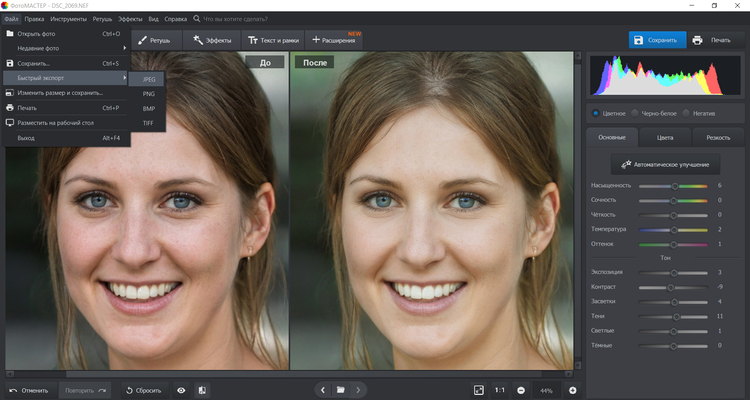The width and height of the screenshot is (750, 400).
Task: Open the folder icon in bottom navigation
Action: 340,389
